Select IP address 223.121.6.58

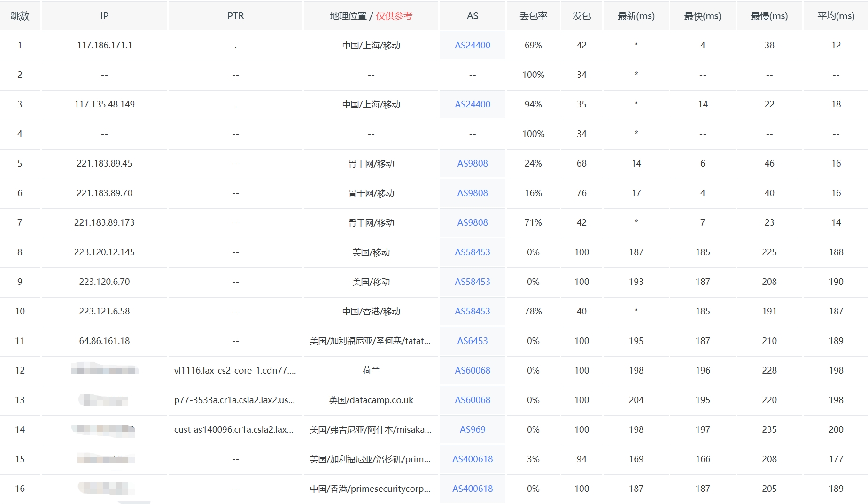pos(104,311)
